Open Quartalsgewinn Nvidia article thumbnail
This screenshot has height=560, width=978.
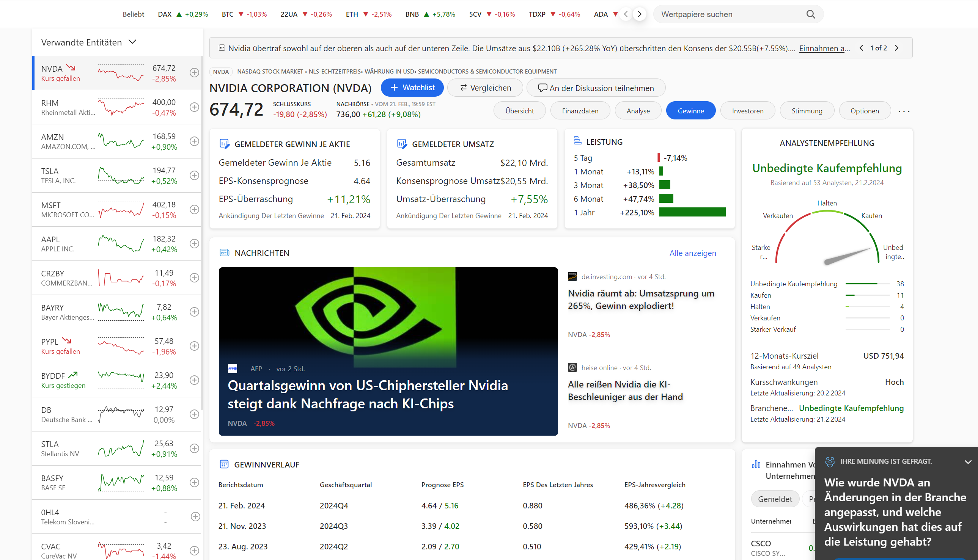pyautogui.click(x=388, y=351)
